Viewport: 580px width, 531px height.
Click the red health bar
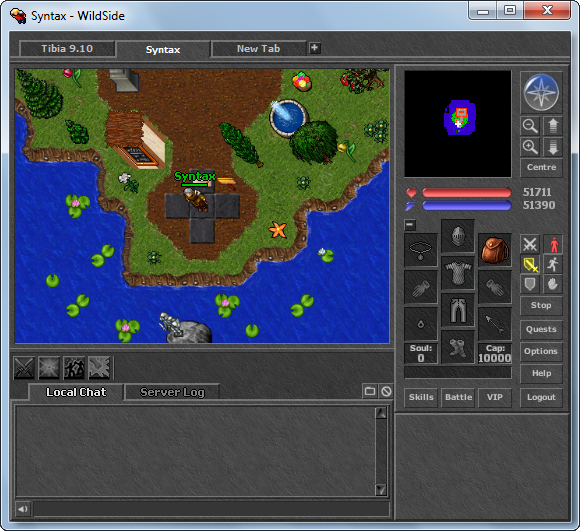[x=466, y=192]
